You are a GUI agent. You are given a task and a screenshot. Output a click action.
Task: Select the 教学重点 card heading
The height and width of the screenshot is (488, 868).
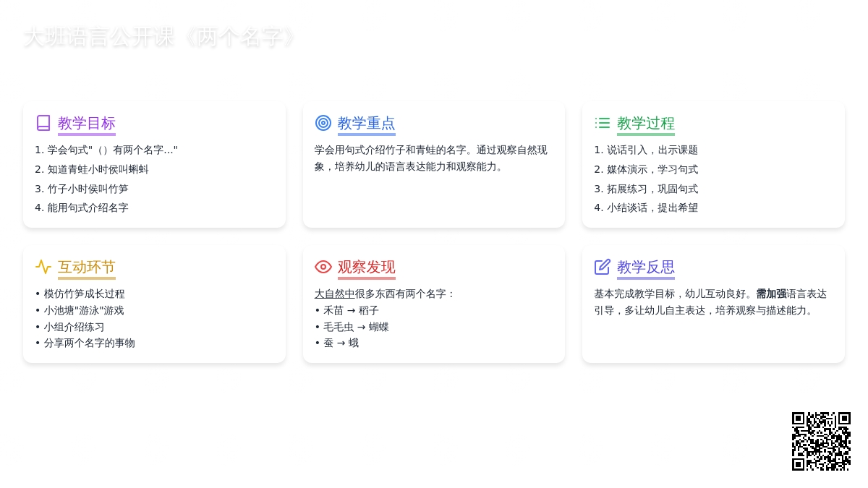366,123
